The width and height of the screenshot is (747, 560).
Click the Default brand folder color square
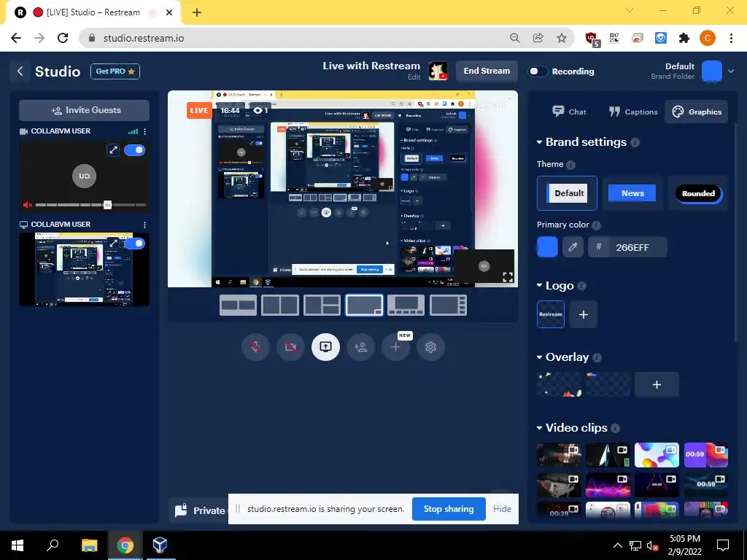click(712, 71)
